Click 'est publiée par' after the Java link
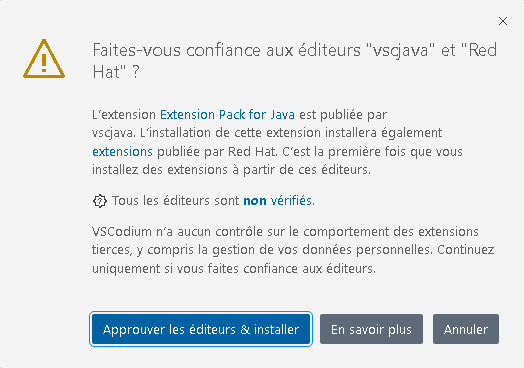Image resolution: width=524 pixels, height=368 pixels. pyautogui.click(x=343, y=115)
